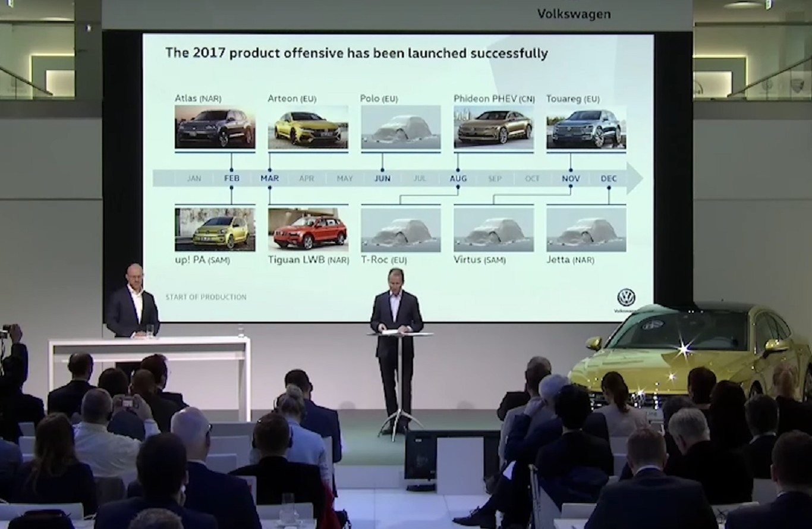Click the MAR month on the timeline
812x529 pixels.
(269, 178)
